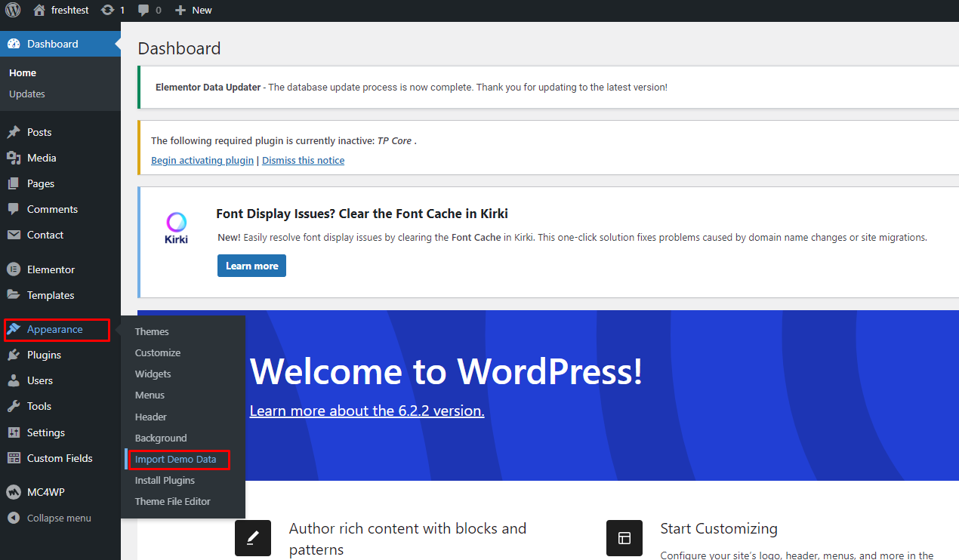Click the Start Customizing heading
The width and height of the screenshot is (959, 560).
pos(719,528)
